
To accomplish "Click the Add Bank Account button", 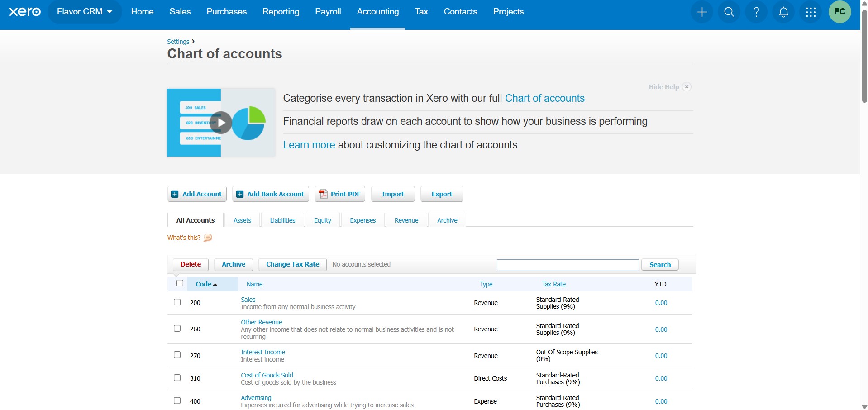I will (271, 194).
